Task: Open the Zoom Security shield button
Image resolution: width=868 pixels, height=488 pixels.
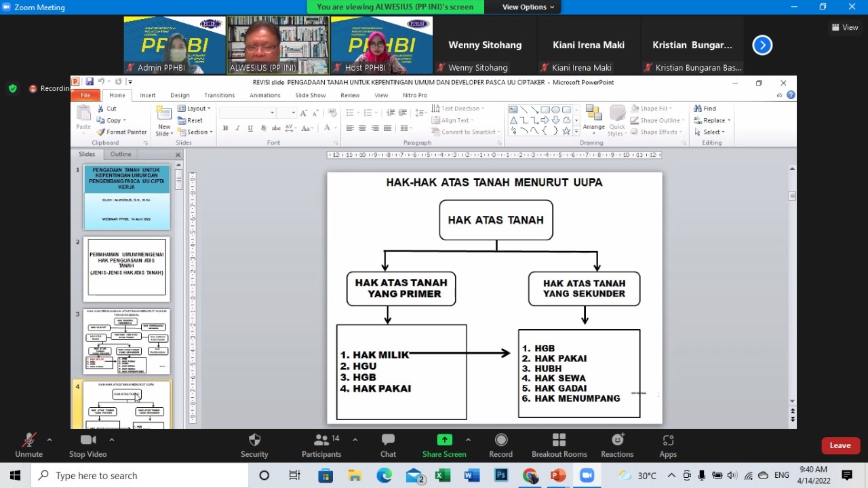Action: (x=254, y=445)
